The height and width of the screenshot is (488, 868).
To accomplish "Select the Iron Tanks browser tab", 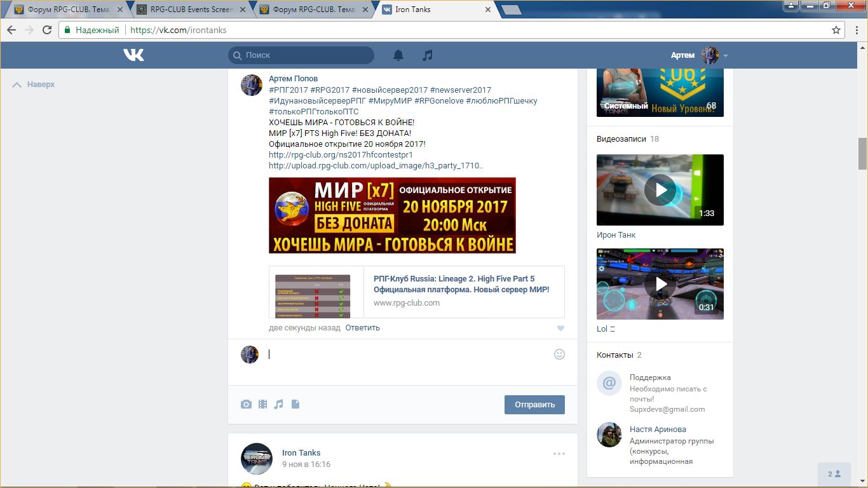I will [x=437, y=10].
